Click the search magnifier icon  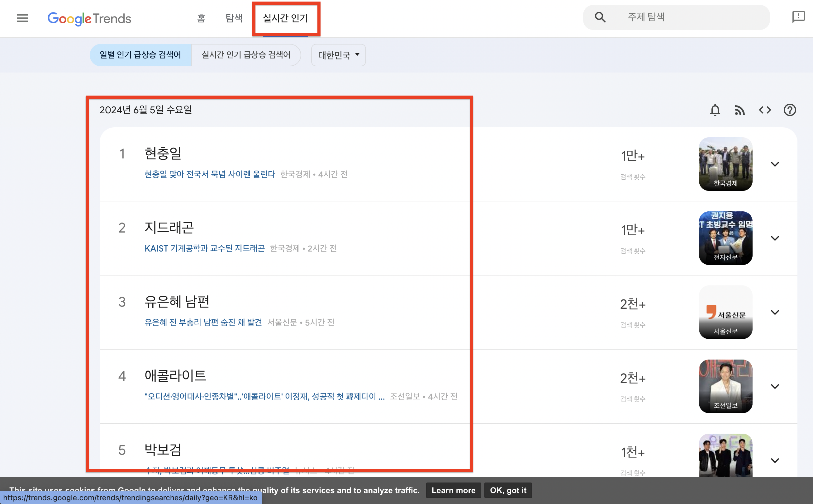(600, 17)
